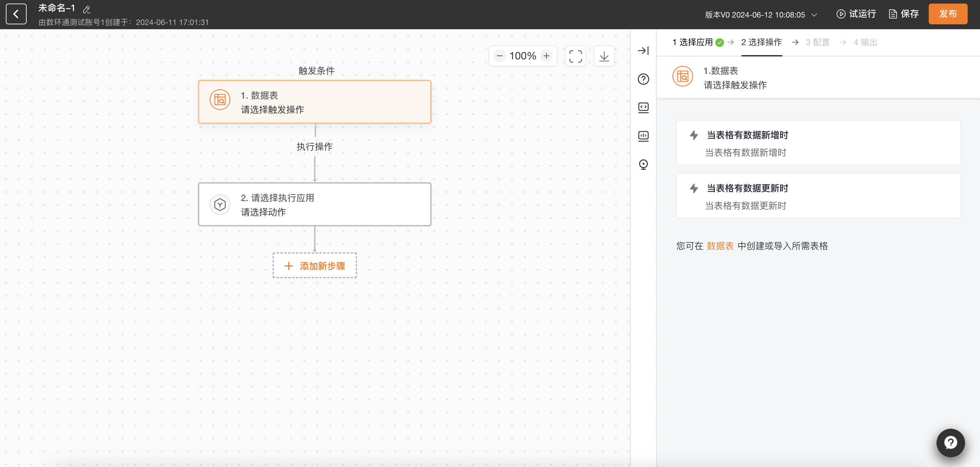980x467 pixels.
Task: Save the workflow (保存)
Action: (904, 14)
